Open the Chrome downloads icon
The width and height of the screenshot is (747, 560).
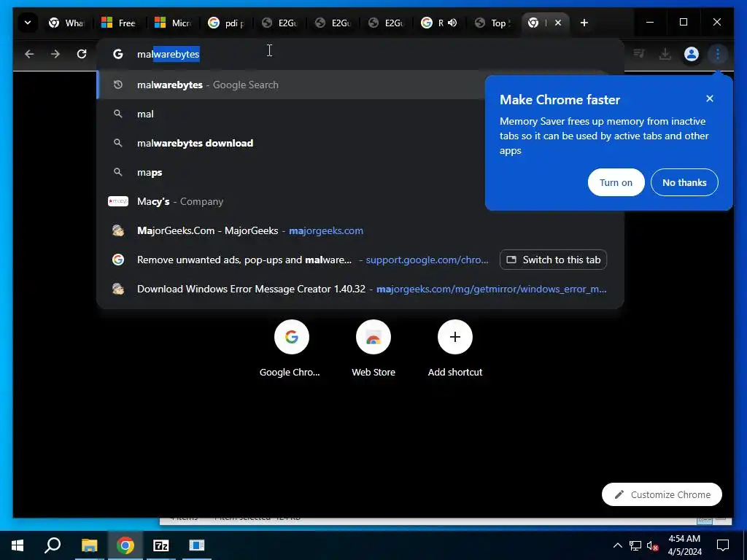click(665, 54)
